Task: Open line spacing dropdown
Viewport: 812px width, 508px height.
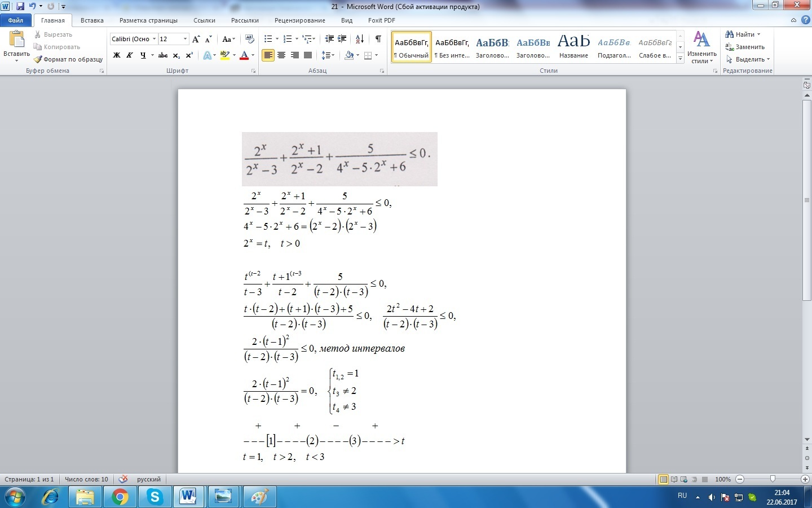Action: (x=328, y=55)
